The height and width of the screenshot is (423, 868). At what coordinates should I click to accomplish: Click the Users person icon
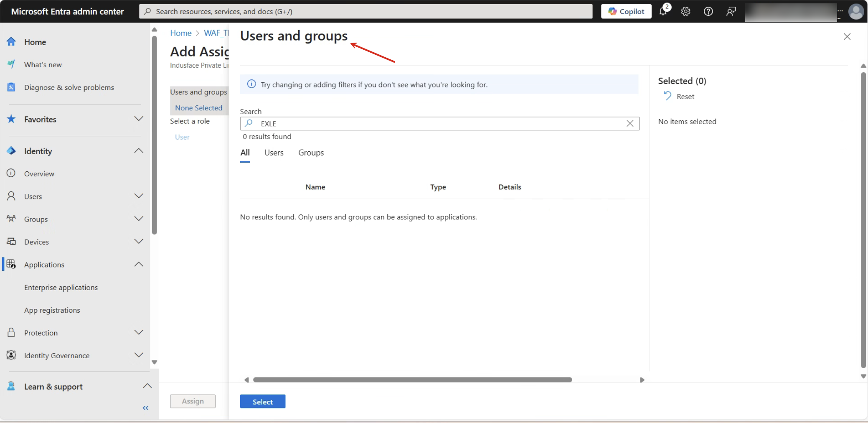[x=11, y=196]
